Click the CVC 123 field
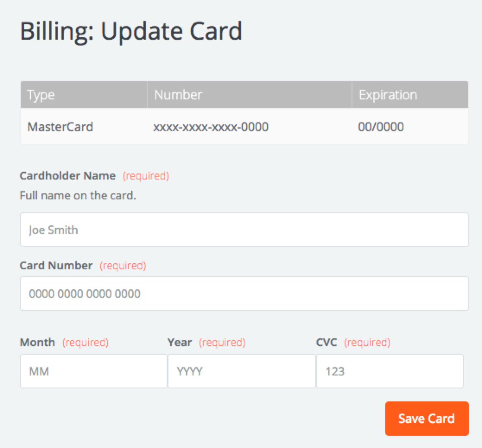 coord(390,371)
